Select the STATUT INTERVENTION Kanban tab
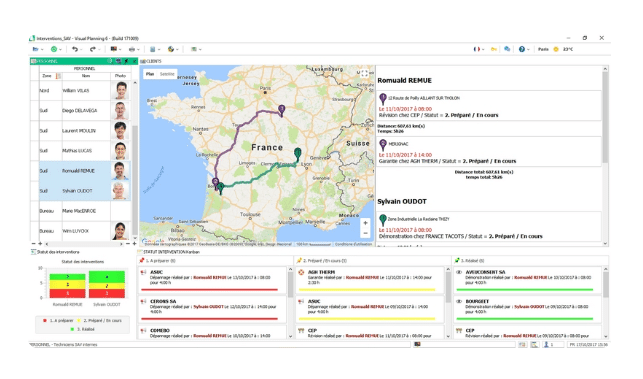This screenshot has width=643, height=379. pos(169,252)
